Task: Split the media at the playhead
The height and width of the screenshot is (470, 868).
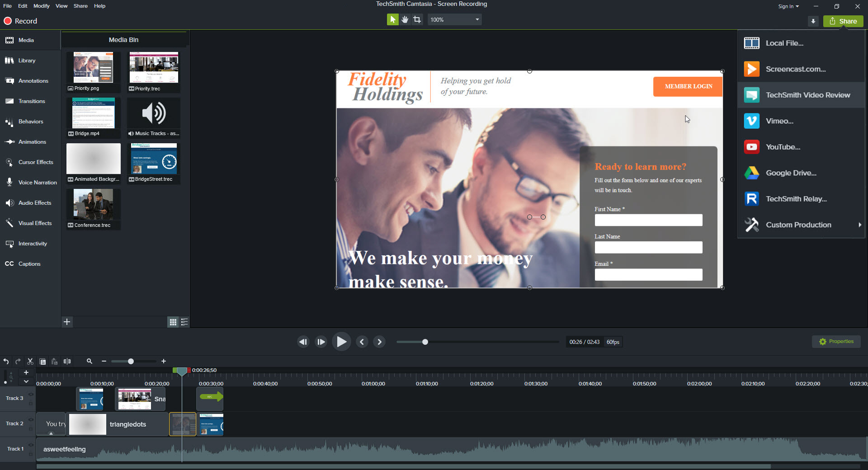Action: point(67,361)
